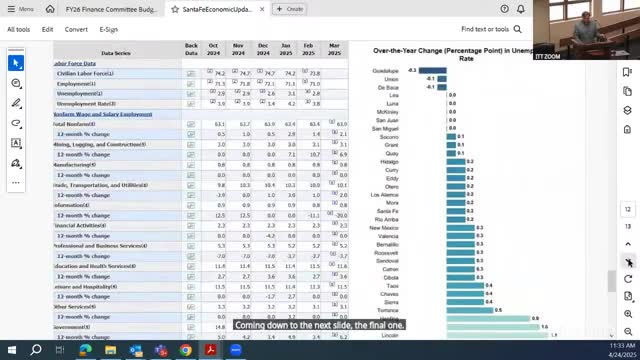This screenshot has width=640, height=360.
Task: Open the fill and sign tool
Action: pos(16,163)
